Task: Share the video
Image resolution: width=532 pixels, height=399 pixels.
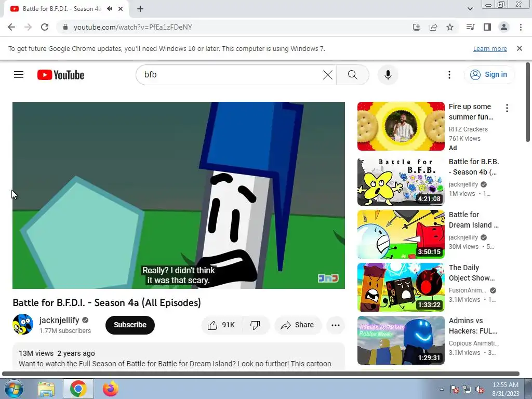Action: [x=298, y=325]
